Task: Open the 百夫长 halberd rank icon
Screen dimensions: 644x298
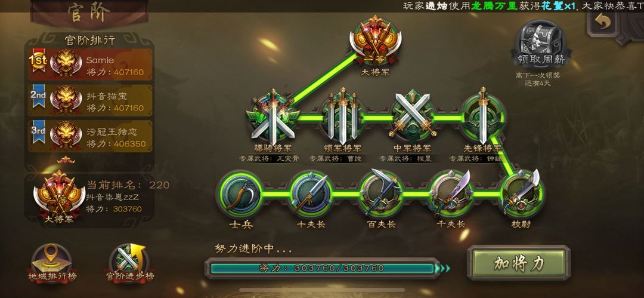Action: pos(380,193)
